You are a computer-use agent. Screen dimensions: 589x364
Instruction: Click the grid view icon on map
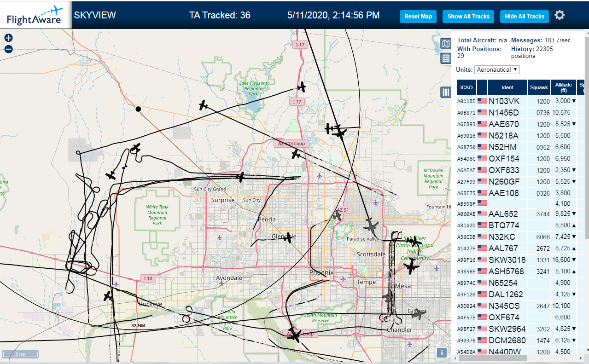[x=446, y=58]
